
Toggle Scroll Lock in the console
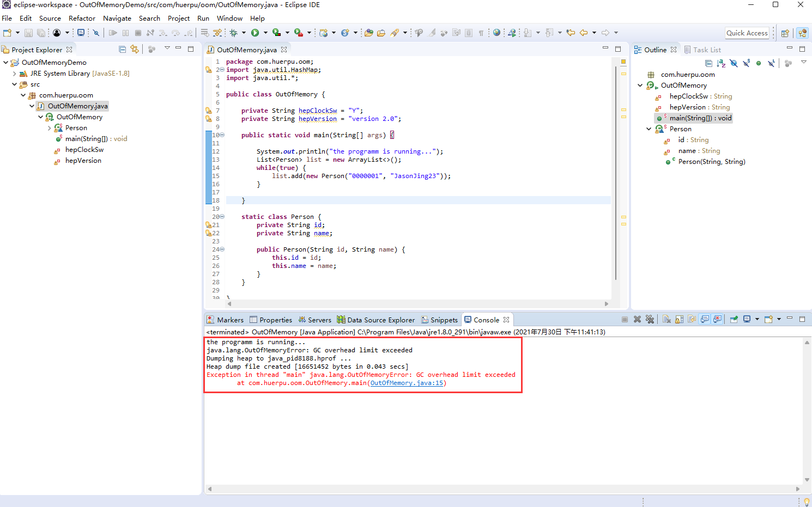click(x=679, y=320)
